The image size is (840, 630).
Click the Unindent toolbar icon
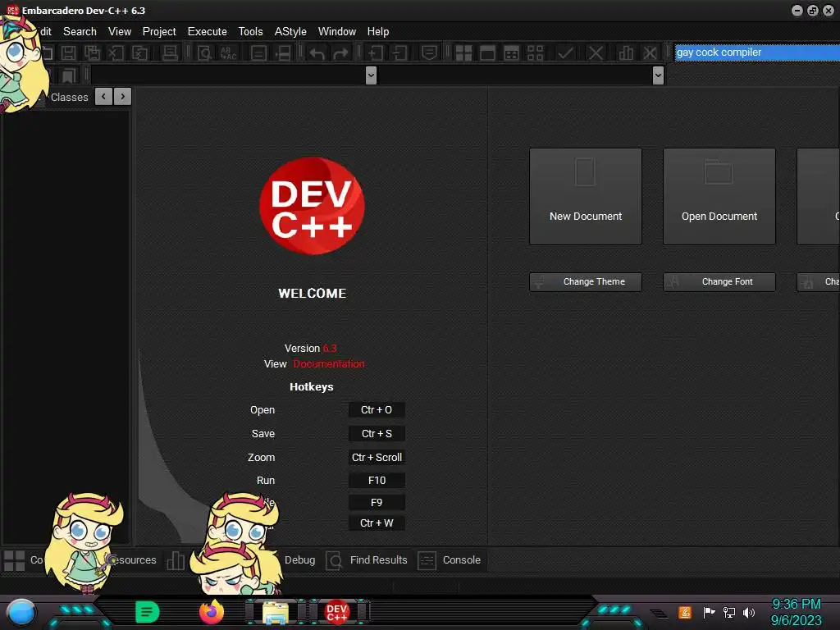point(399,53)
